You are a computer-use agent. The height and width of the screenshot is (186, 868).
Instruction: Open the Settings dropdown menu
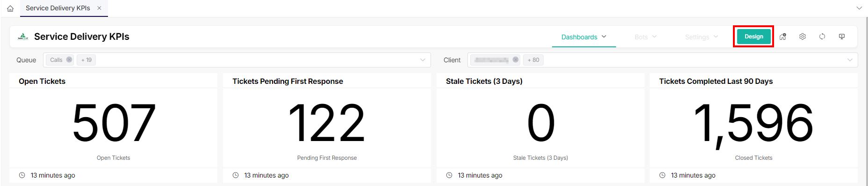pyautogui.click(x=702, y=37)
